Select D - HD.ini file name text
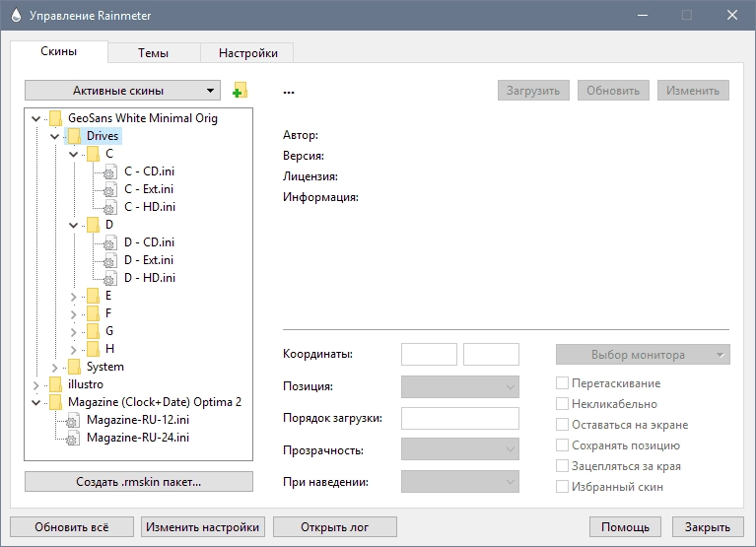The width and height of the screenshot is (756, 547). tap(150, 278)
